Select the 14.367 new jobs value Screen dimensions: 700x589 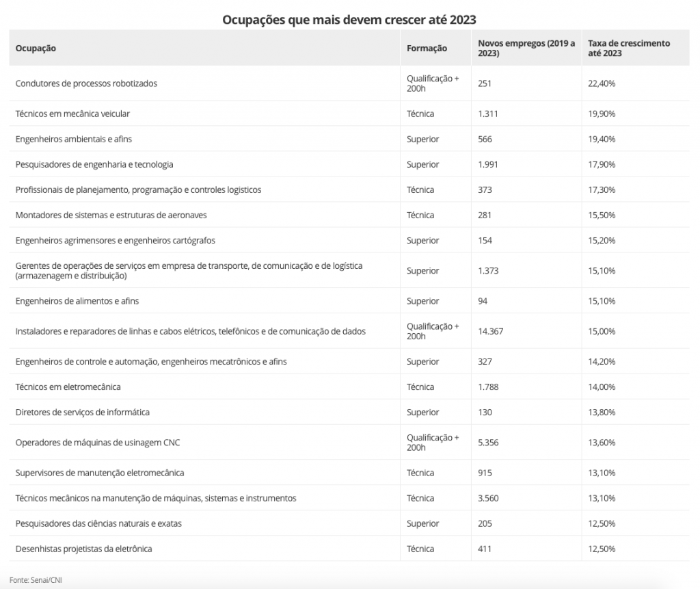(x=491, y=331)
